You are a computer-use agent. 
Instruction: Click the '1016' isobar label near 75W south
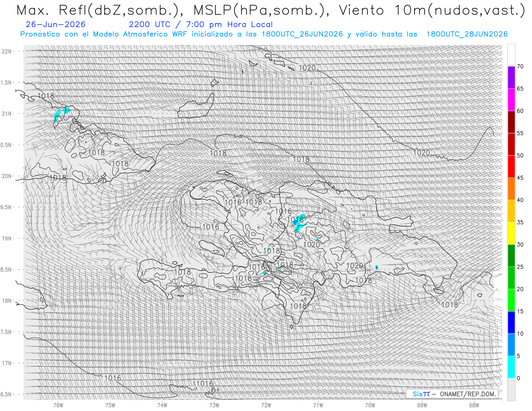tap(113, 378)
